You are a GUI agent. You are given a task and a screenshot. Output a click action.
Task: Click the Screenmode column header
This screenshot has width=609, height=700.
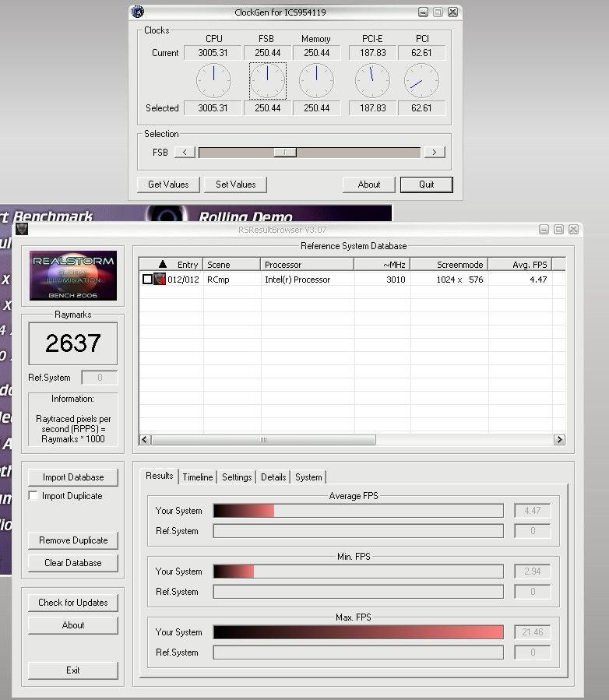click(x=449, y=264)
